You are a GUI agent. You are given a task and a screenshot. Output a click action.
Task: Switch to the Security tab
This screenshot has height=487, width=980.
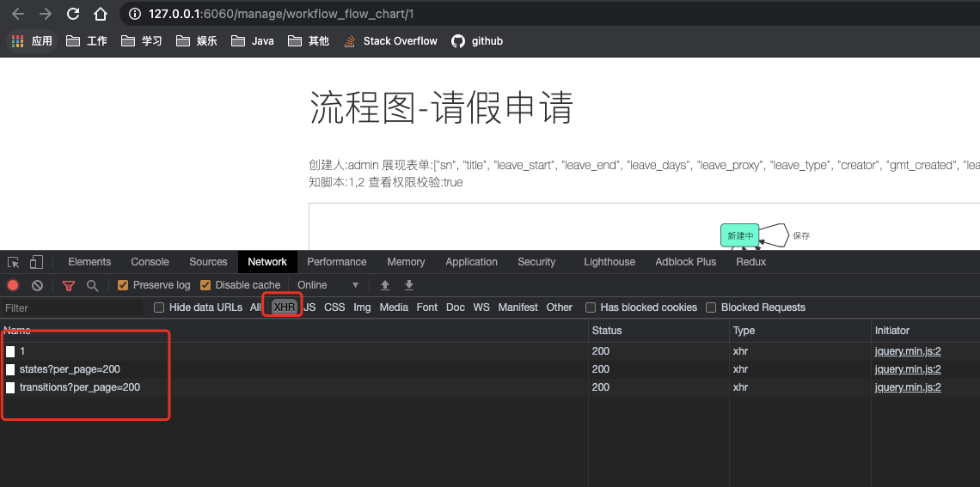(536, 262)
